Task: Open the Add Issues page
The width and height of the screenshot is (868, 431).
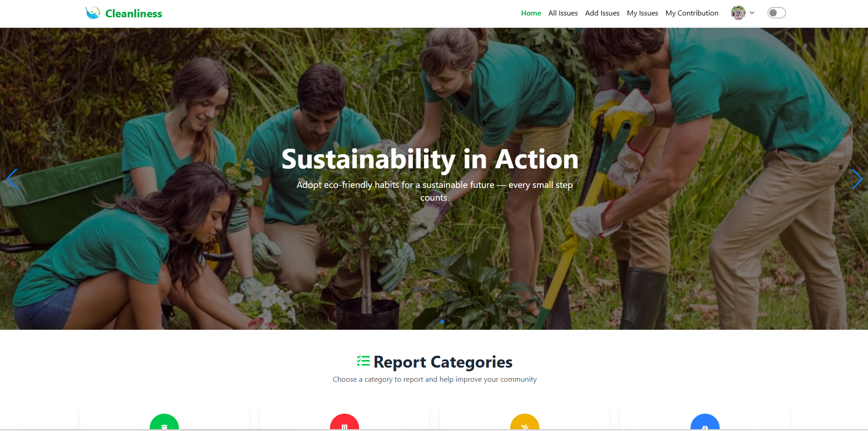Action: [602, 13]
